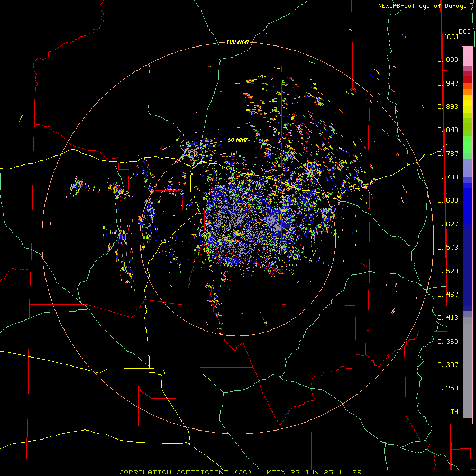Viewport: 476px width, 476px height.
Task: Click the lavender band of the color bar
Action: [x=467, y=168]
